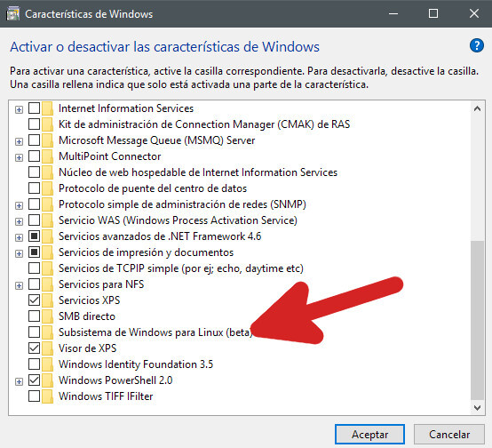This screenshot has height=448, width=492.
Task: Click folder icon beside Internet Information Services
Action: coord(47,108)
